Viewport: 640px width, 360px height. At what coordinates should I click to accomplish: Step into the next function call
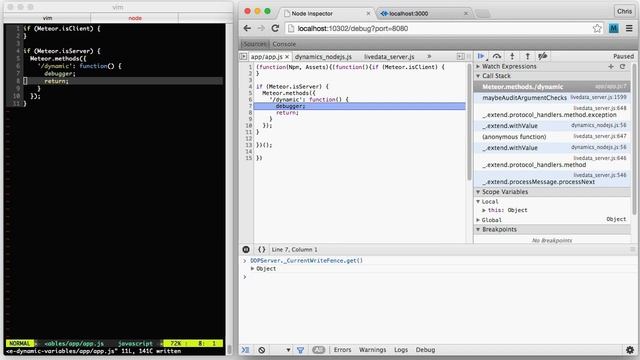click(512, 56)
